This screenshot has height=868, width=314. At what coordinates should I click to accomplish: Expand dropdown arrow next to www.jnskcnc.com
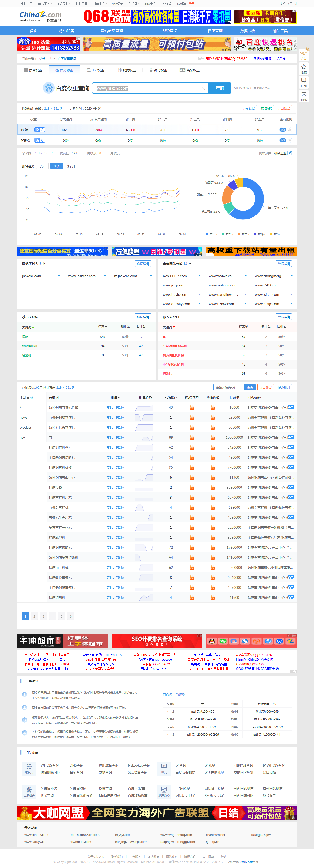pos(105,276)
